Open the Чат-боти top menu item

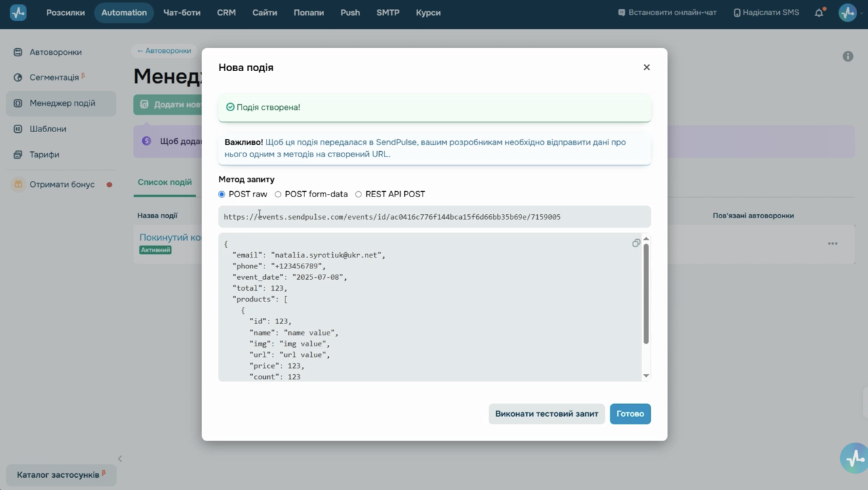pos(182,13)
